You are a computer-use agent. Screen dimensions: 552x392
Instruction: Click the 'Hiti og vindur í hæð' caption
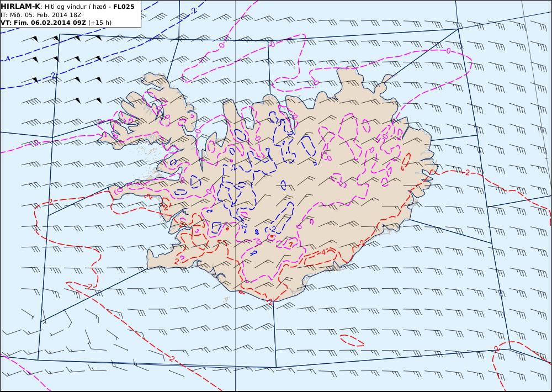[x=75, y=7]
